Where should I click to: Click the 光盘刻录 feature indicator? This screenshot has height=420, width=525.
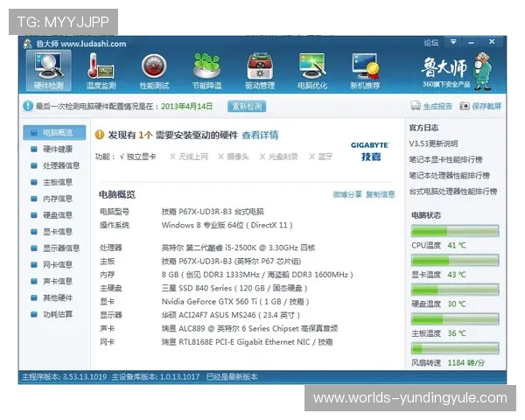[x=278, y=157]
